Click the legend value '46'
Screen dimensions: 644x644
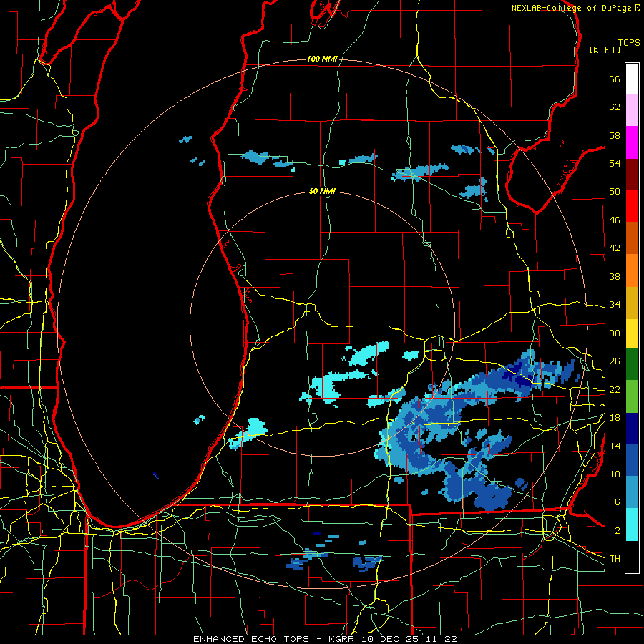(615, 220)
